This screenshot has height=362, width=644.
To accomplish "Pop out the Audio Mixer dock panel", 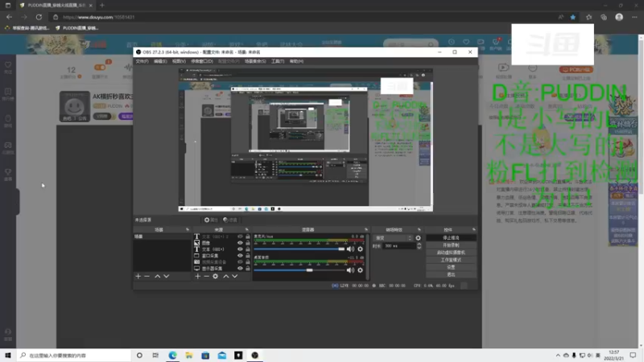I will coord(366,229).
